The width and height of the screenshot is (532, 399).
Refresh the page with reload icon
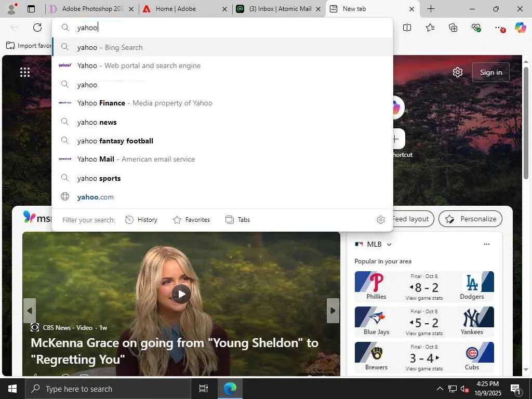tap(37, 28)
